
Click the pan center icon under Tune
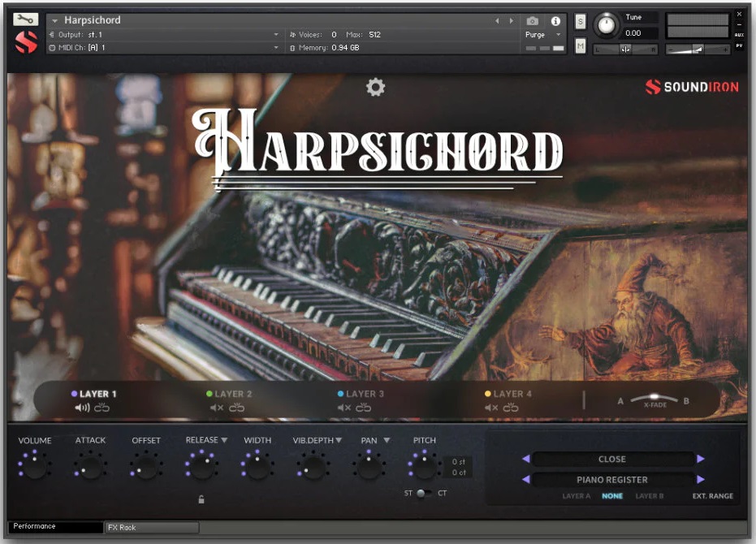coord(625,50)
